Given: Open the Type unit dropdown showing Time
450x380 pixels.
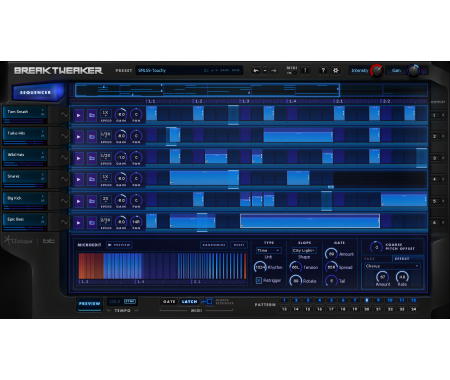Looking at the screenshot, I should point(268,250).
